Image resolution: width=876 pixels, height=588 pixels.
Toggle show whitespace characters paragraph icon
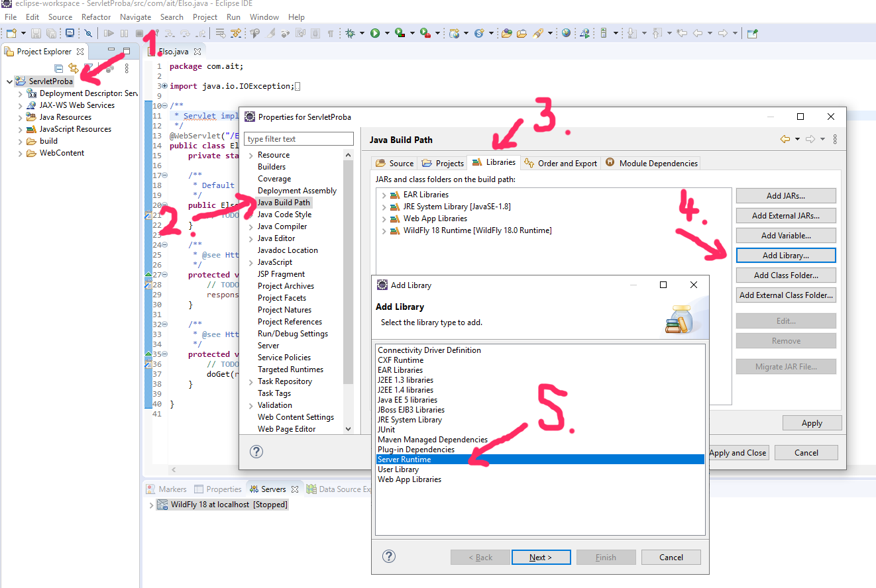pos(331,33)
